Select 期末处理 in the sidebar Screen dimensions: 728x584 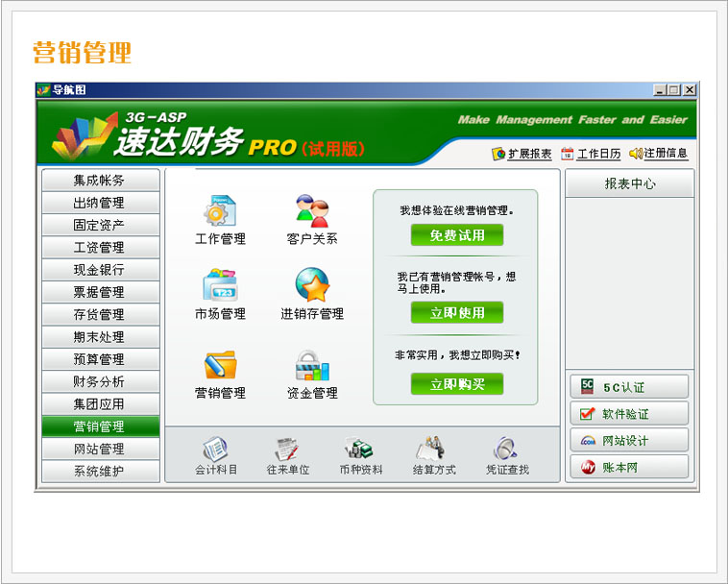pos(101,336)
